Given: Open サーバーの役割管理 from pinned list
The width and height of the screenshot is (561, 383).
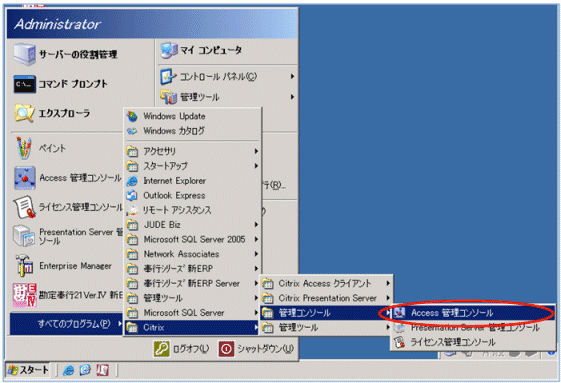Looking at the screenshot, I should click(x=66, y=55).
